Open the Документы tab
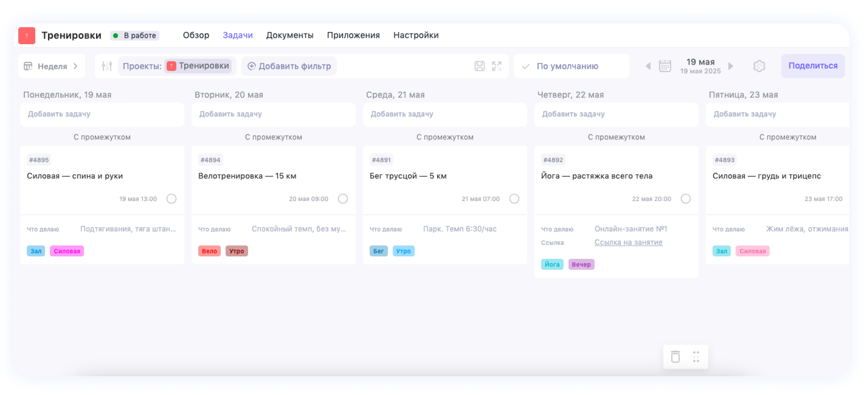The image size is (868, 395). coord(289,35)
